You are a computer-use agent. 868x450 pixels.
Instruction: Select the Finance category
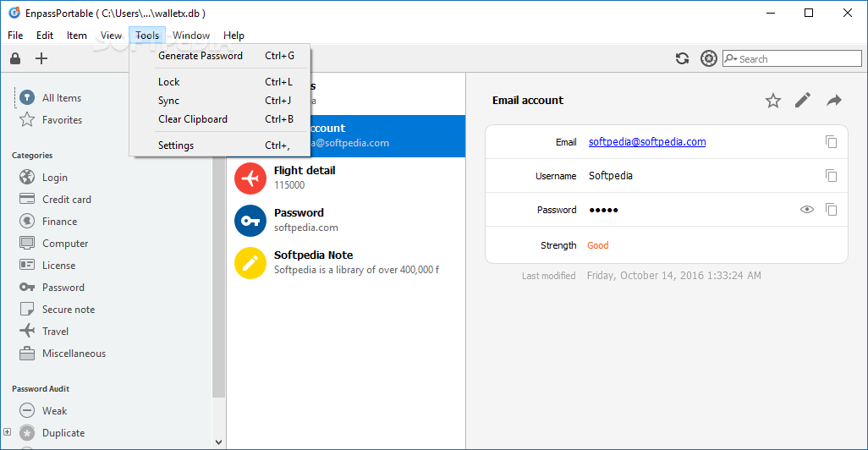click(48, 222)
